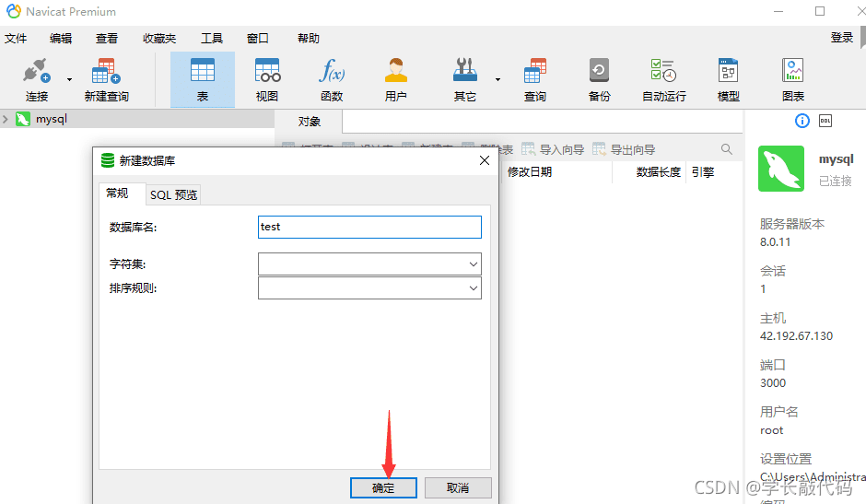This screenshot has width=866, height=504.
Task: Click the Model (模型) toolbar icon
Action: pos(728,79)
